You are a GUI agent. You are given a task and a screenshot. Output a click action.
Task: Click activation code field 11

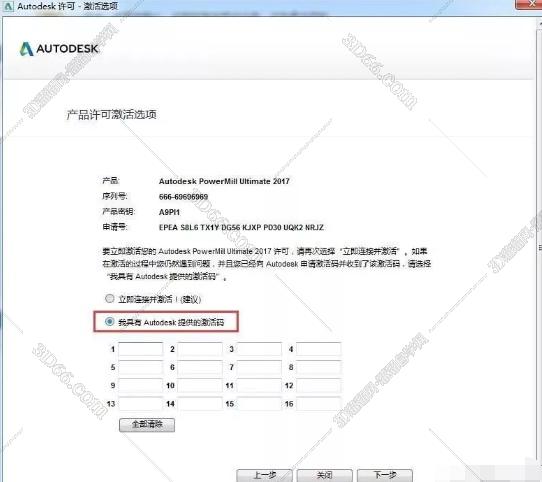pos(260,385)
